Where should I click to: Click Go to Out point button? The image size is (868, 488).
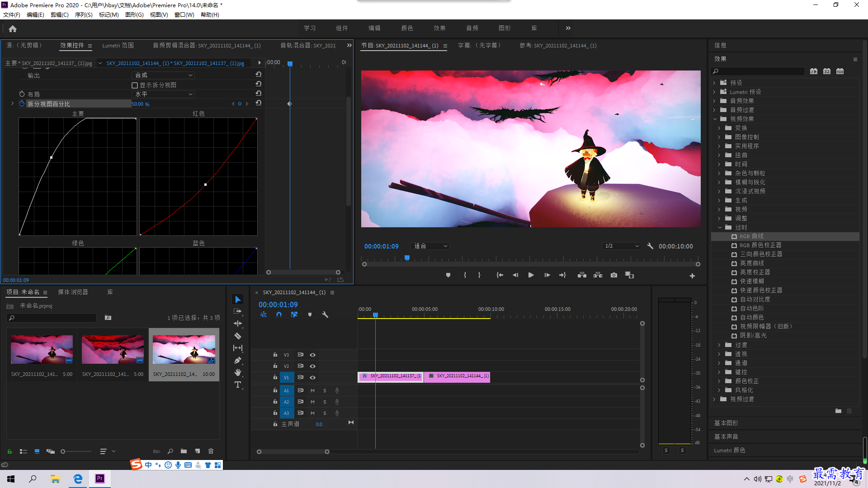pos(562,275)
